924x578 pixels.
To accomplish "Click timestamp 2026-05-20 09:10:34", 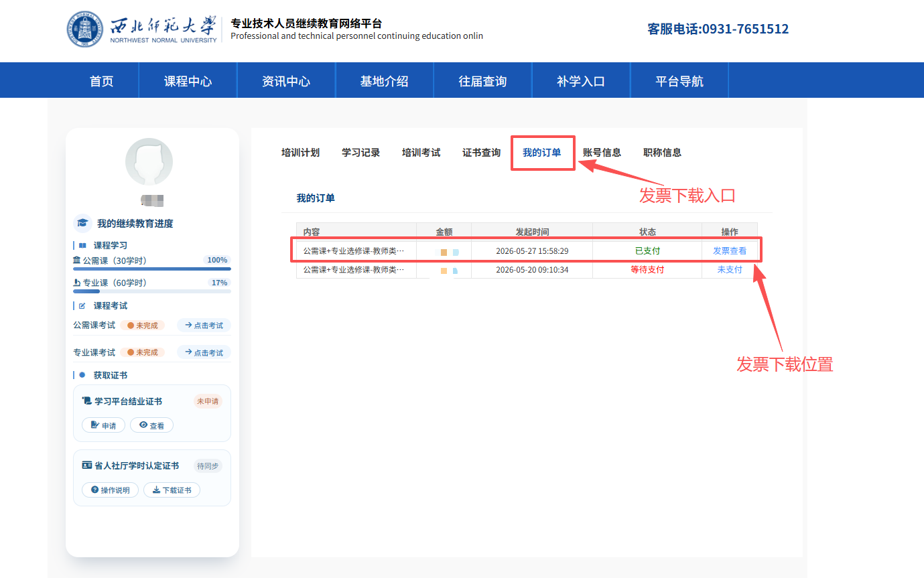I will [532, 269].
